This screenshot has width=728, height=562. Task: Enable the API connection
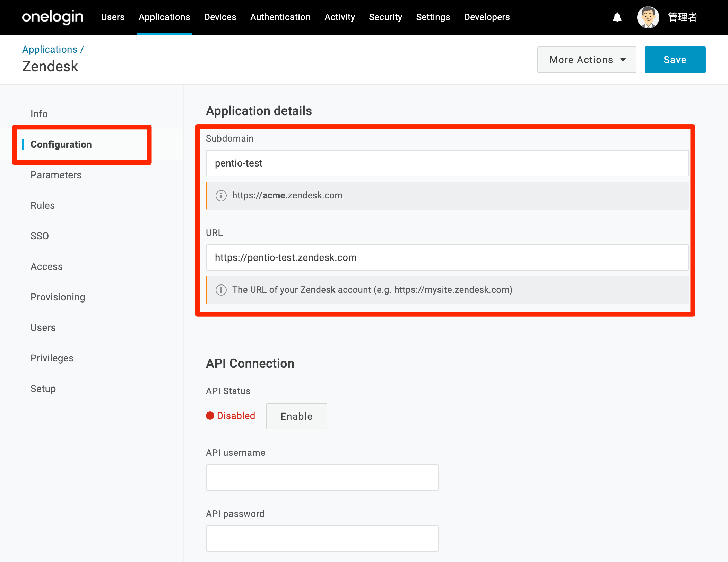pyautogui.click(x=296, y=416)
